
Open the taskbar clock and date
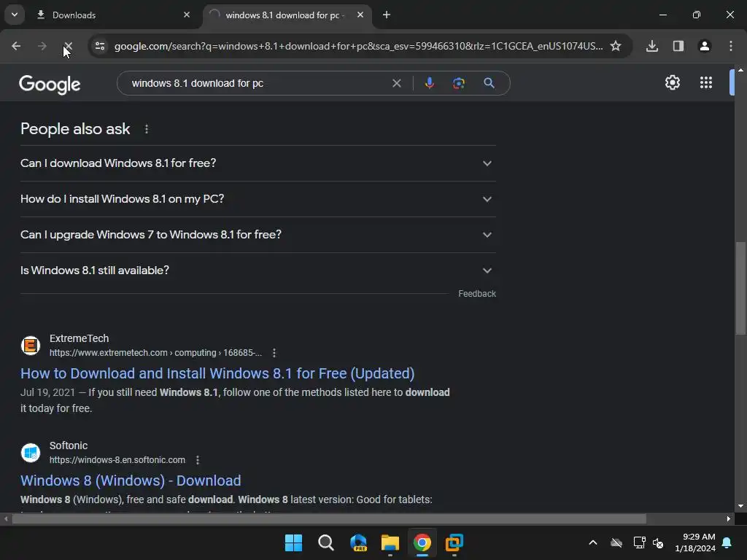695,542
